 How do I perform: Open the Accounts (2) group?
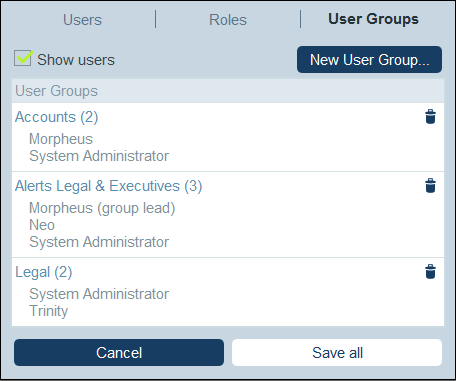click(x=57, y=117)
